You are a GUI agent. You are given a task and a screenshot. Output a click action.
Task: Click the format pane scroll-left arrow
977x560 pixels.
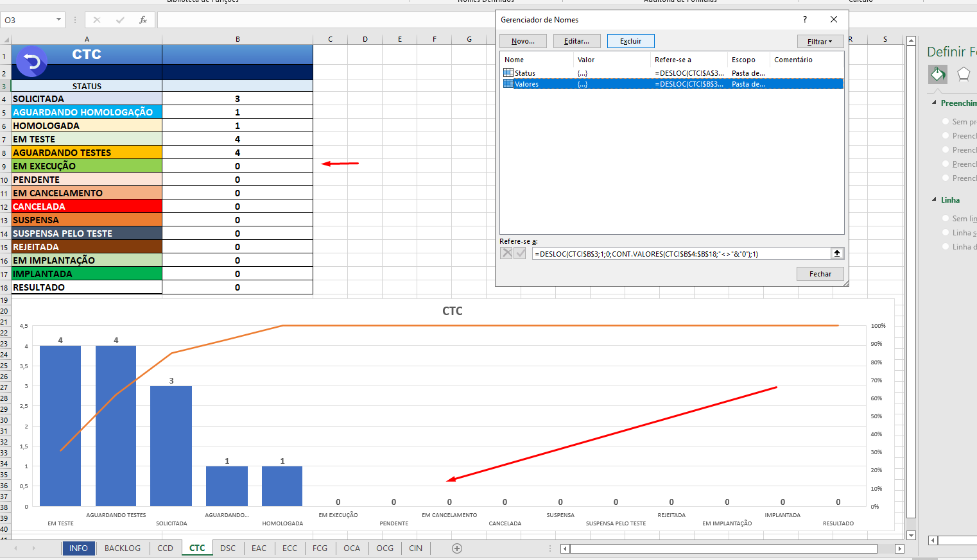click(x=934, y=540)
